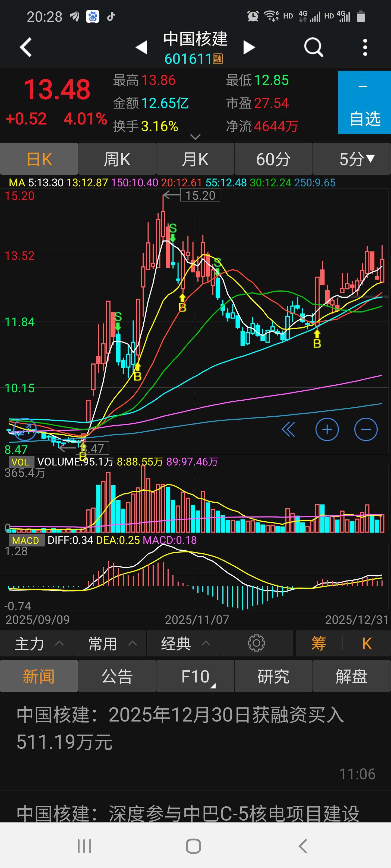Viewport: 391px width, 868px height.
Task: Tap the 融 margin badge beside stock code
Action: [217, 59]
